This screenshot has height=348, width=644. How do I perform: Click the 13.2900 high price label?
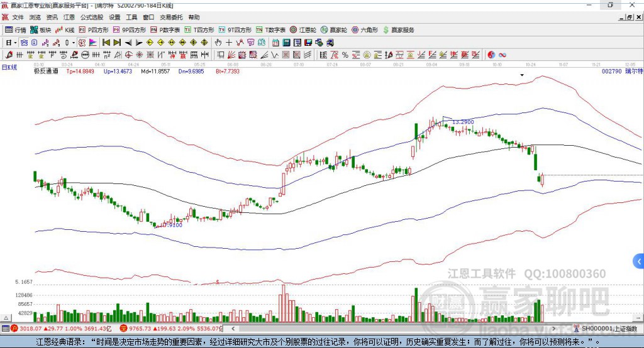pos(463,122)
